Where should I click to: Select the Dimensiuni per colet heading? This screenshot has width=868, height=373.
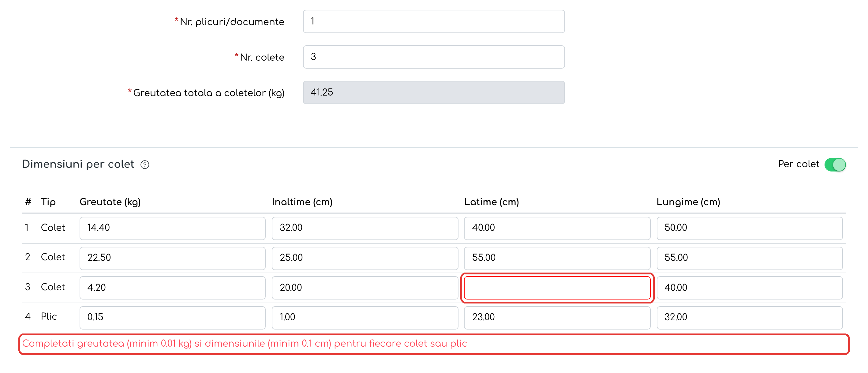[78, 164]
